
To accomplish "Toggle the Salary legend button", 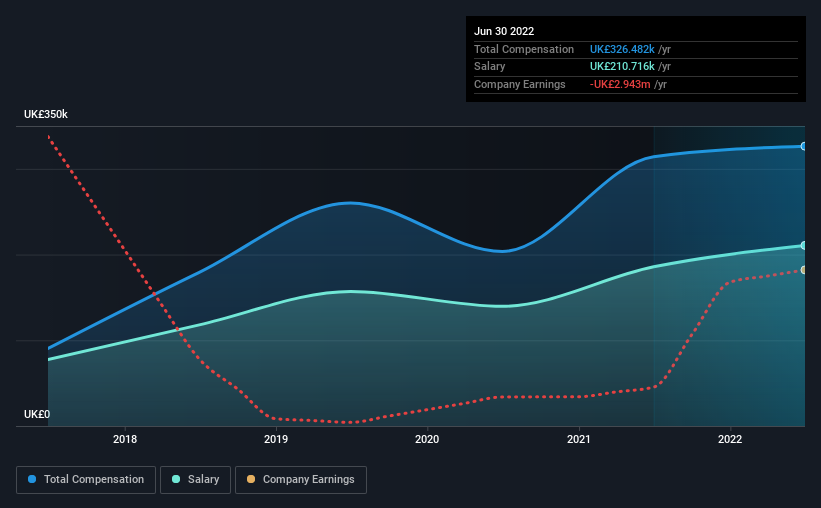I will pos(195,480).
